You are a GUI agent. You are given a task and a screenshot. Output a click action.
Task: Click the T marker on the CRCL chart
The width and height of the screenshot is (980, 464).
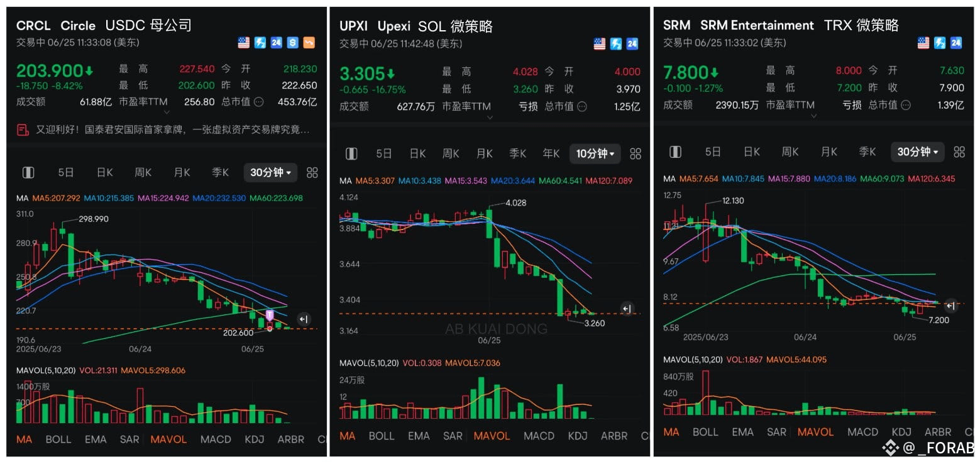pyautogui.click(x=270, y=314)
